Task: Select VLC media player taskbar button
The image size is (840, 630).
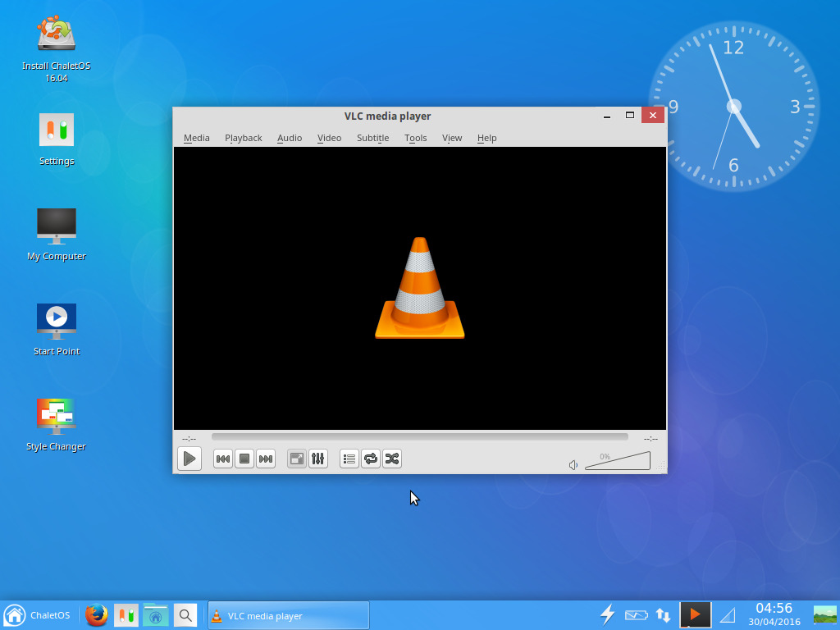Action: tap(287, 615)
